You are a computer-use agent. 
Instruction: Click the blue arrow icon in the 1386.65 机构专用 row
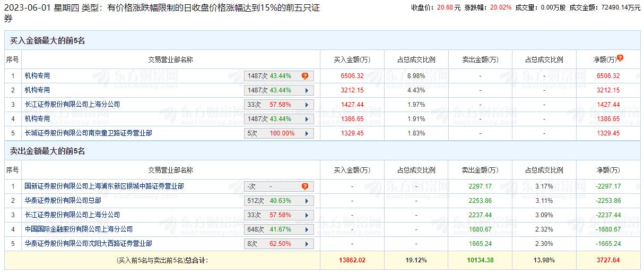click(x=307, y=119)
